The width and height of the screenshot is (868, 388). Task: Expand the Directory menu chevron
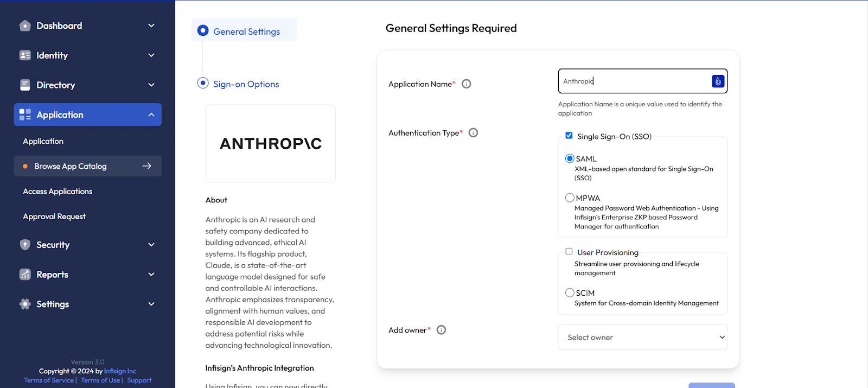pos(151,85)
